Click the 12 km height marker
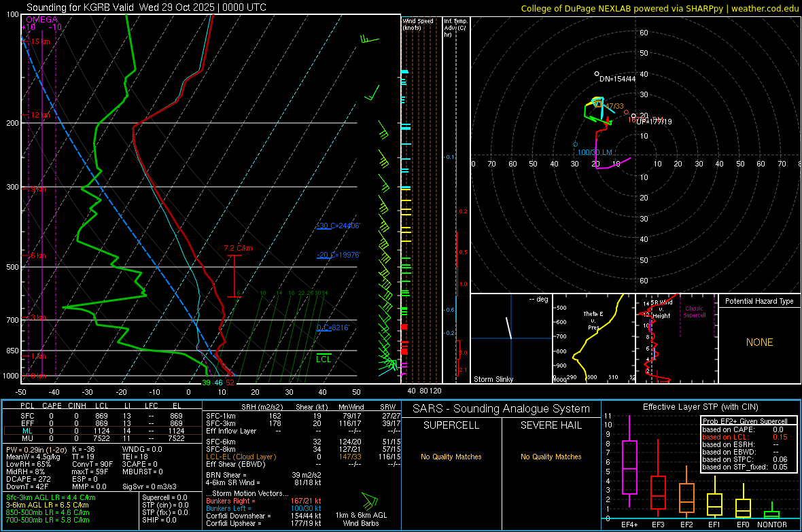 (40, 115)
